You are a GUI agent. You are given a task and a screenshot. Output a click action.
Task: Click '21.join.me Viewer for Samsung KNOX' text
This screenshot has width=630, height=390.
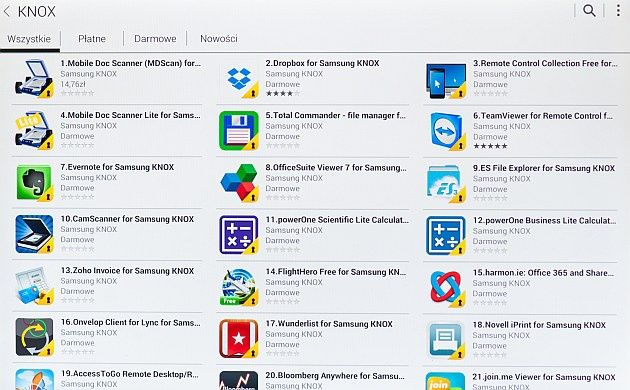544,377
